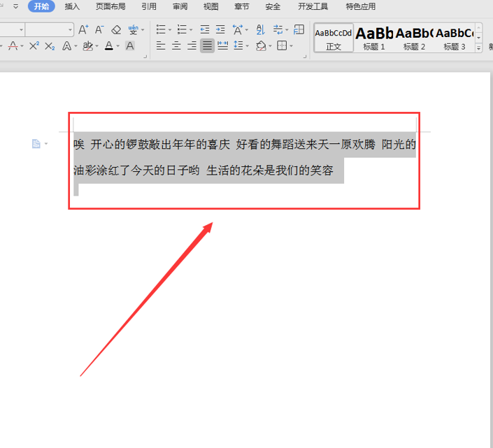Click the word 笑容 in document

[322, 171]
